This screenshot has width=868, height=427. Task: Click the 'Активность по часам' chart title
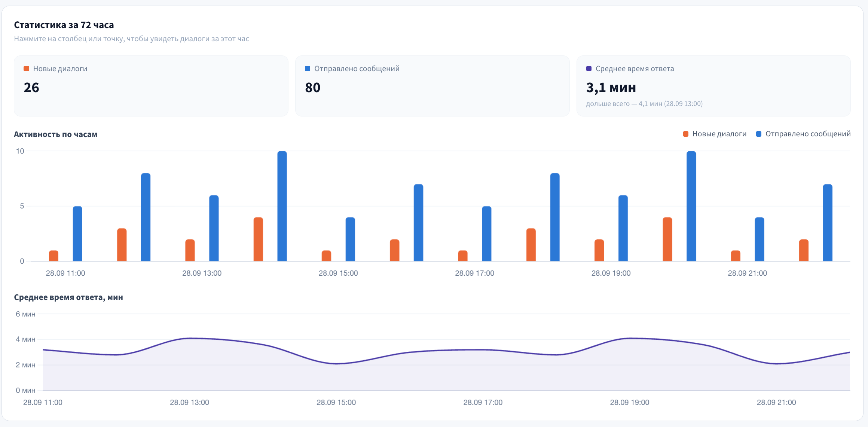pyautogui.click(x=56, y=134)
